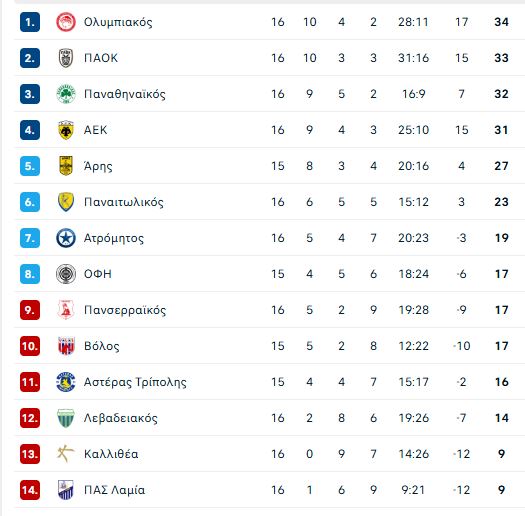
Task: Click the ΠΑΟΚ crest icon
Action: [66, 58]
